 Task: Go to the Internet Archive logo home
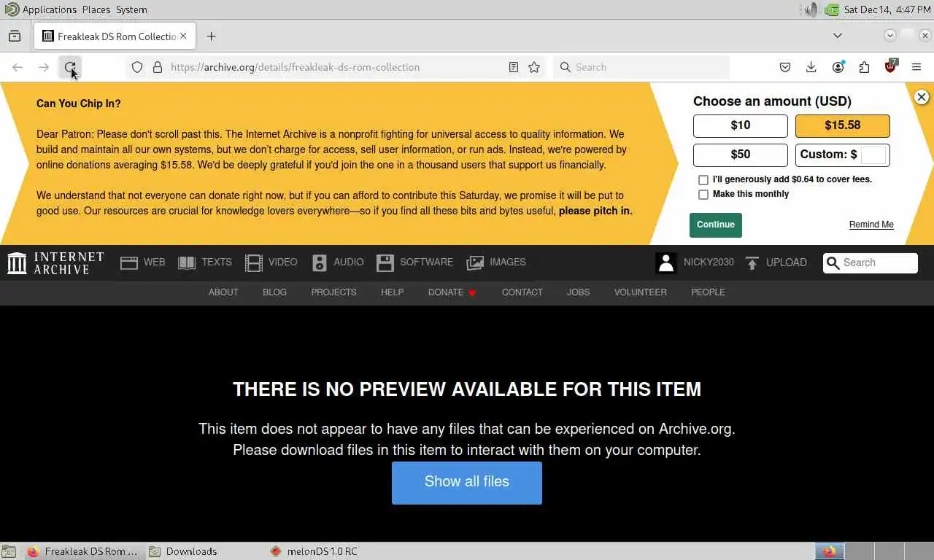(x=55, y=262)
